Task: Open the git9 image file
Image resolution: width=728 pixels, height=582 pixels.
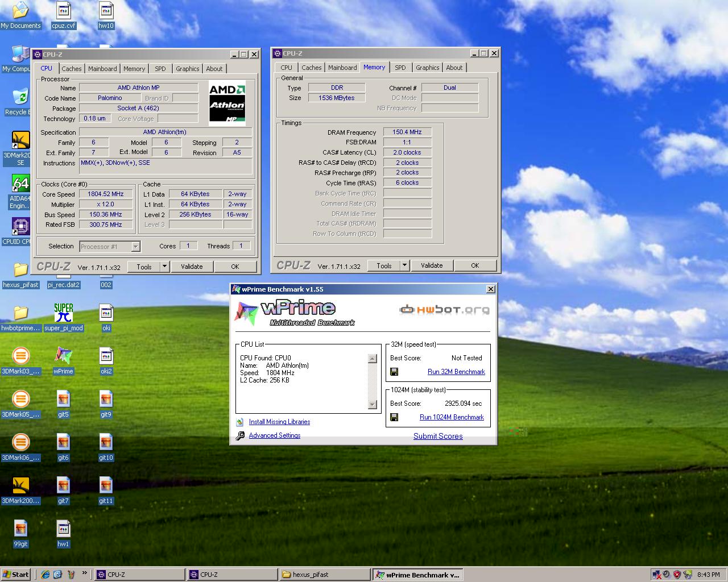Action: 106,405
